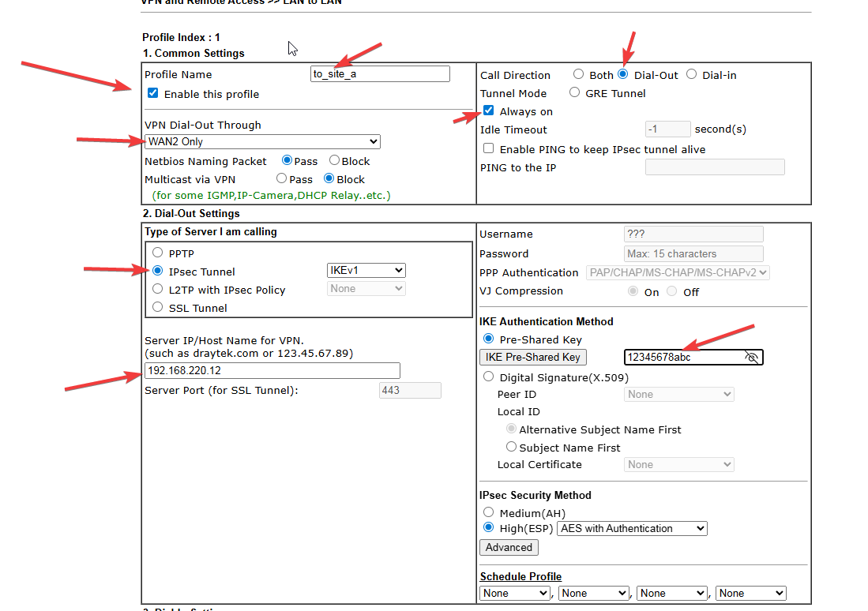The image size is (868, 611).
Task: Click the Profile Name field to_site_a
Action: pos(380,73)
